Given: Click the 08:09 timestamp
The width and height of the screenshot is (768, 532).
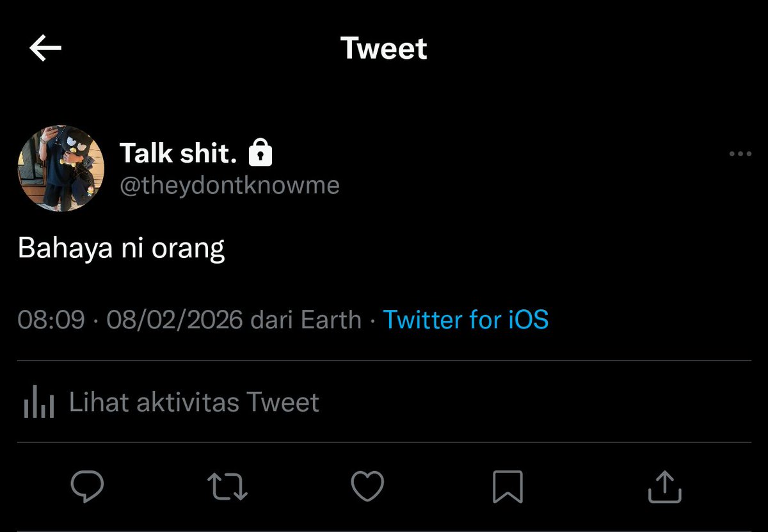Looking at the screenshot, I should tap(51, 319).
